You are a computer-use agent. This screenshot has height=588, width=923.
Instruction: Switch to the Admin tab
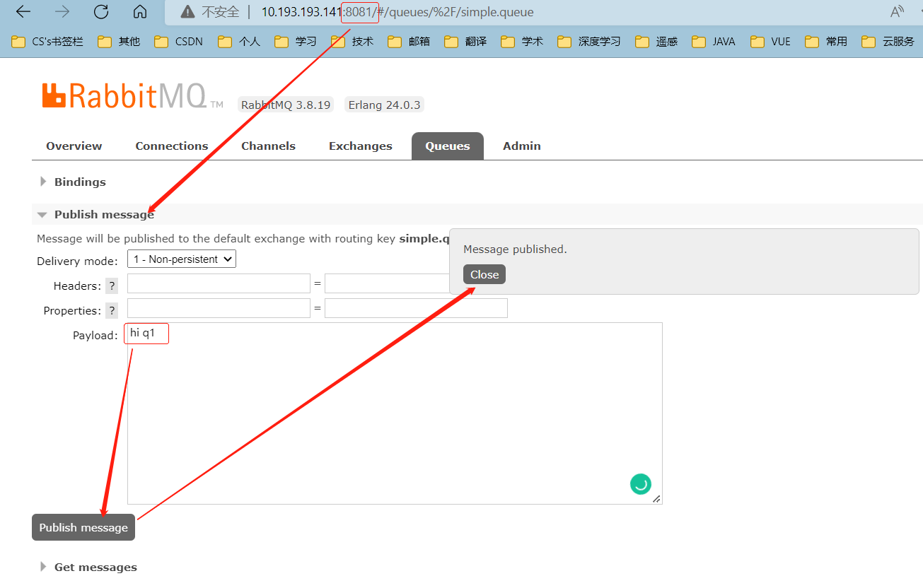coord(522,146)
